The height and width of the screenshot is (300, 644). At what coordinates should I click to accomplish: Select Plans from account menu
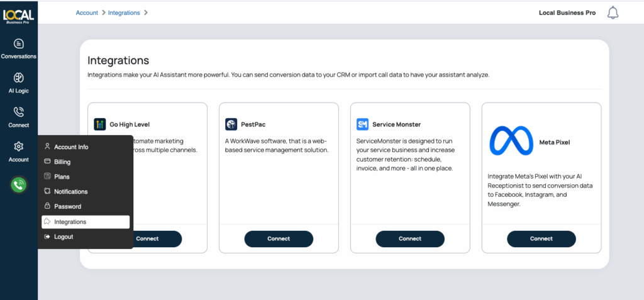pos(86,177)
